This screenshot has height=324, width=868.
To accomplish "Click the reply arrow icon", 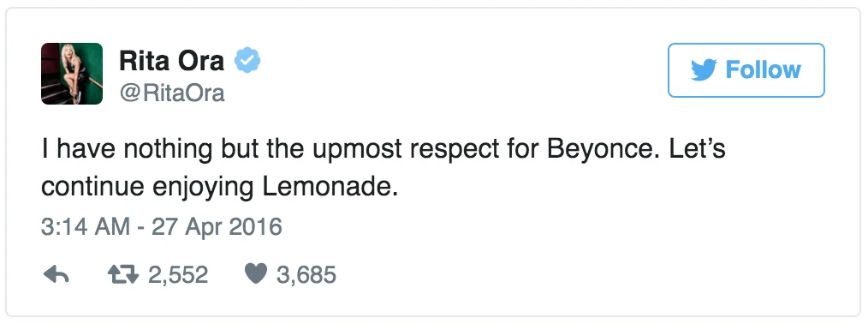I will 56,274.
